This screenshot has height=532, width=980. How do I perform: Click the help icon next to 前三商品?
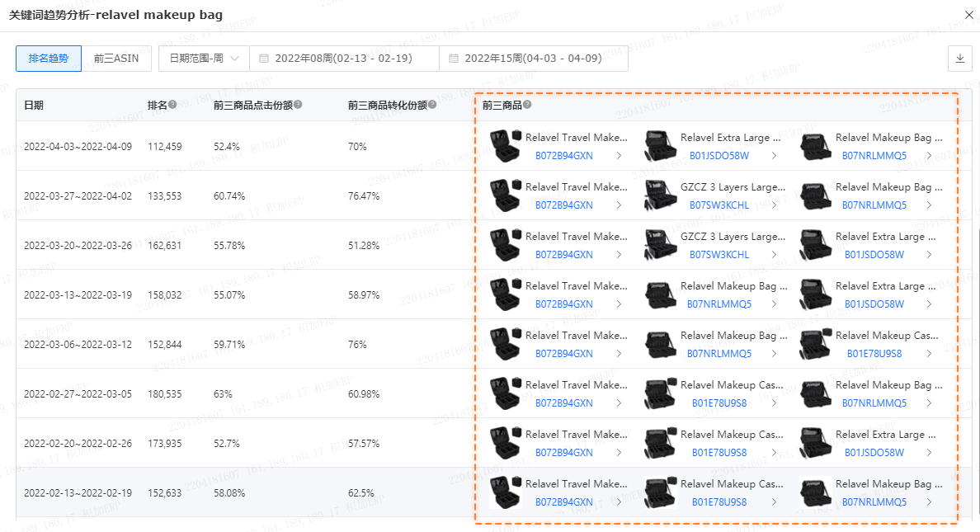(x=527, y=105)
